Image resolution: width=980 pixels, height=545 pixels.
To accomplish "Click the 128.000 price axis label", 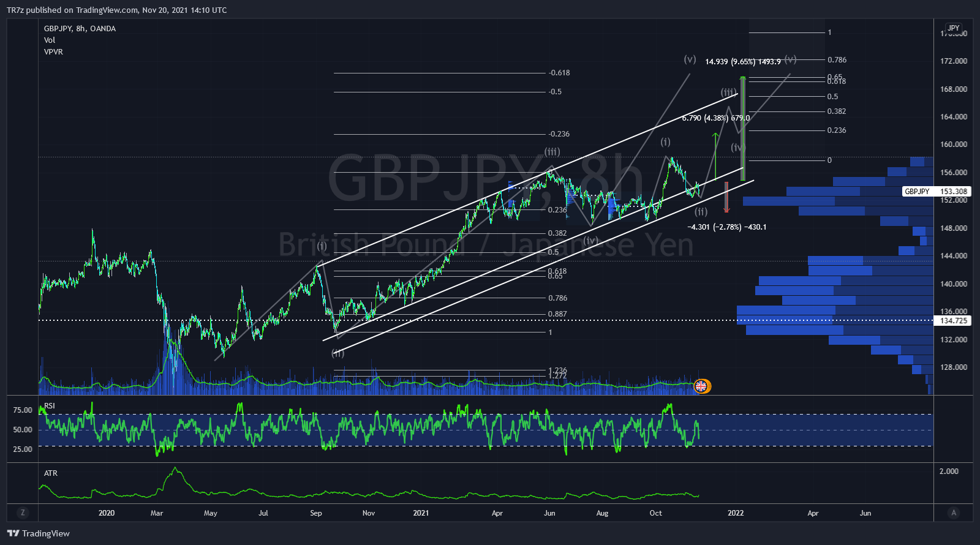I will 954,367.
